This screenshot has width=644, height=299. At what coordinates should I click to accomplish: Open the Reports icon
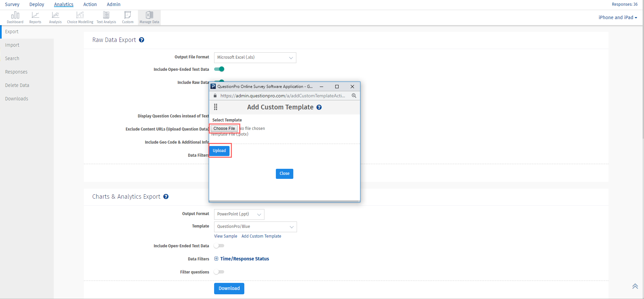pyautogui.click(x=35, y=17)
